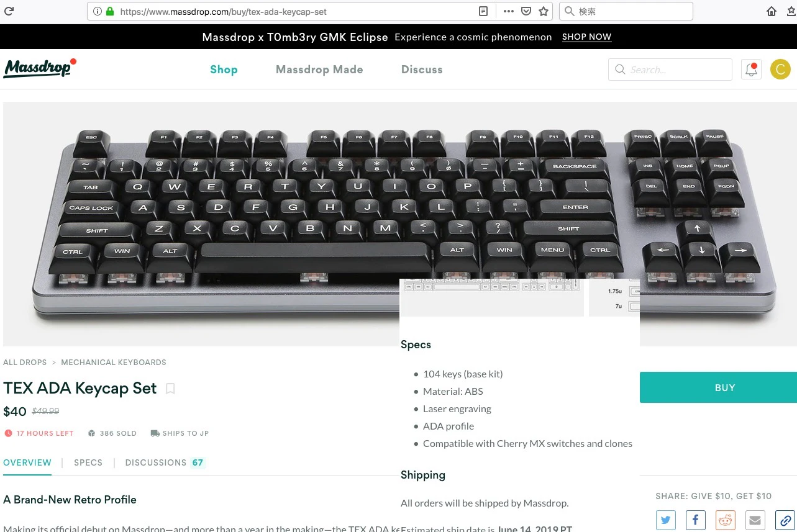Share the drop on Twitter

point(665,520)
